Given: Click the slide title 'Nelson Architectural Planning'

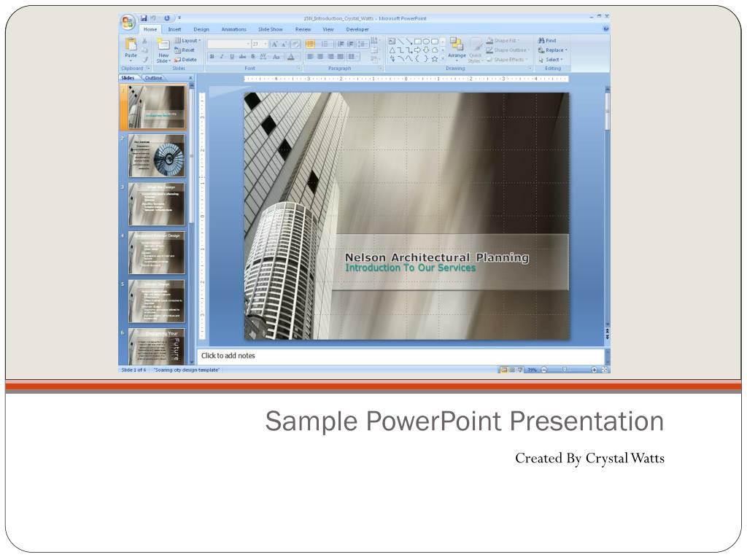Looking at the screenshot, I should click(x=437, y=257).
